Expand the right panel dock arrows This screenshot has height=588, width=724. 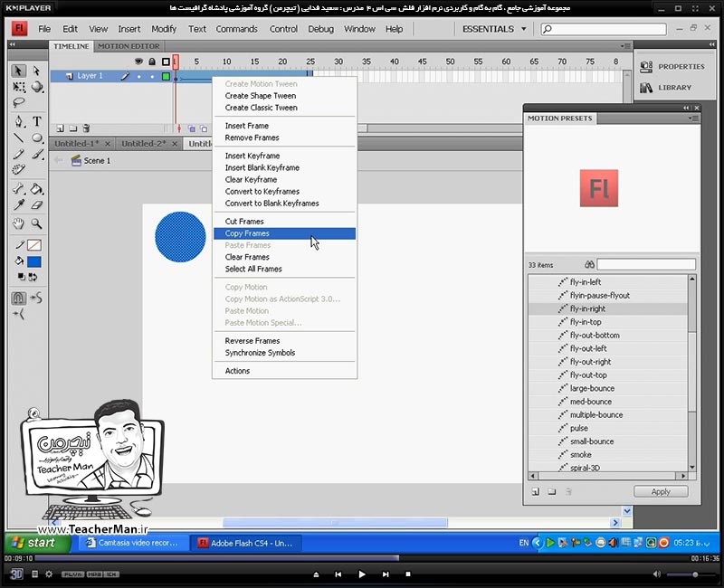(711, 44)
